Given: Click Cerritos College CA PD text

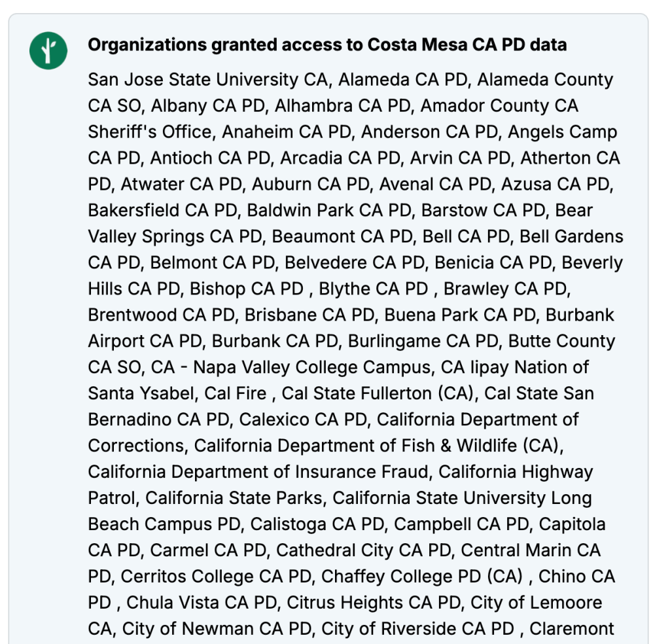Looking at the screenshot, I should pos(216,577).
